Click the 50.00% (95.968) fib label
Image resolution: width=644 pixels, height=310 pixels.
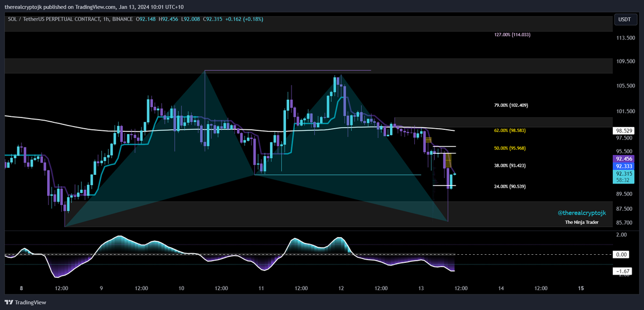point(509,148)
